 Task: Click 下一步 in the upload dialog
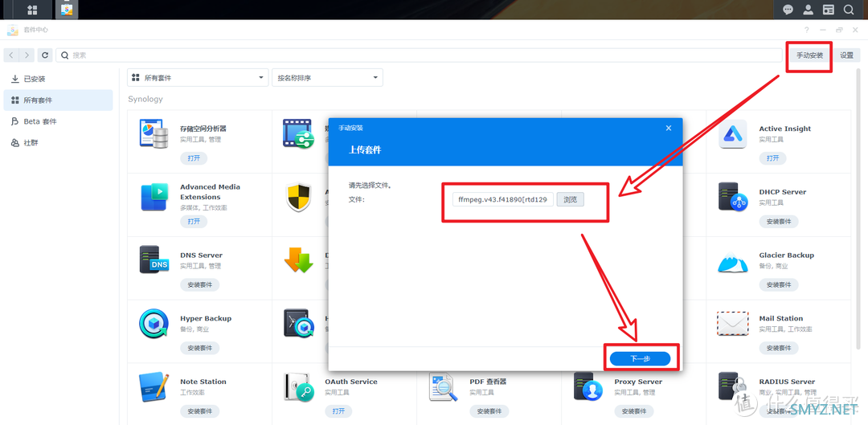click(640, 358)
